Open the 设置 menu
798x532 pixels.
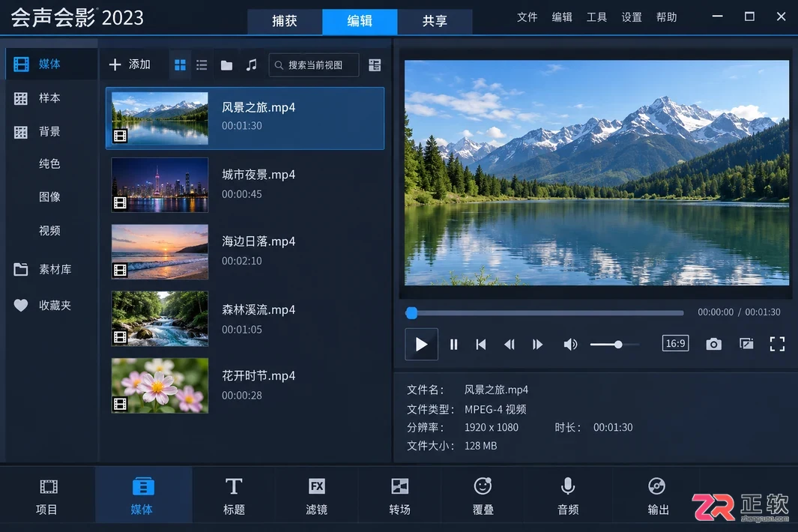[632, 17]
